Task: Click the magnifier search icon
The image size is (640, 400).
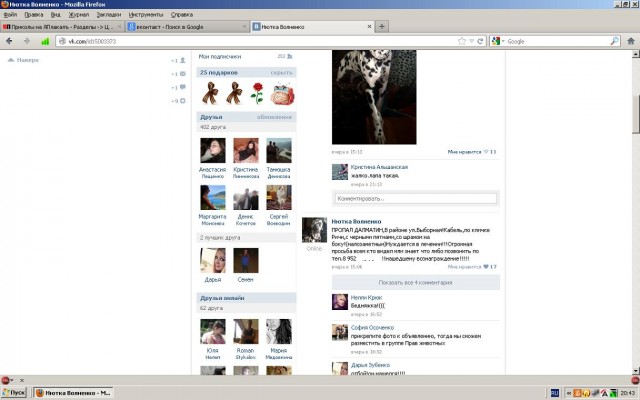Action: pyautogui.click(x=614, y=41)
